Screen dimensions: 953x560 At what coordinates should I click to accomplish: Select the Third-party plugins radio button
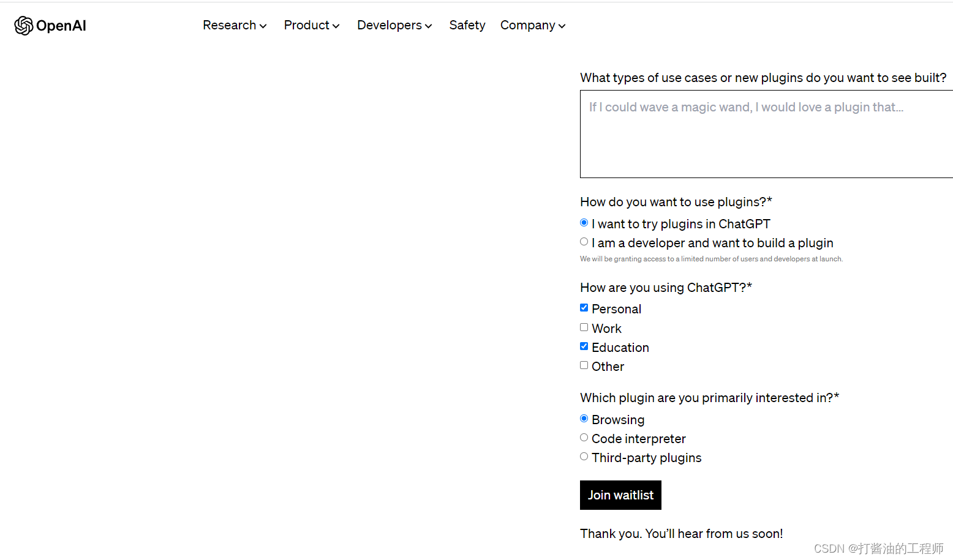click(584, 457)
